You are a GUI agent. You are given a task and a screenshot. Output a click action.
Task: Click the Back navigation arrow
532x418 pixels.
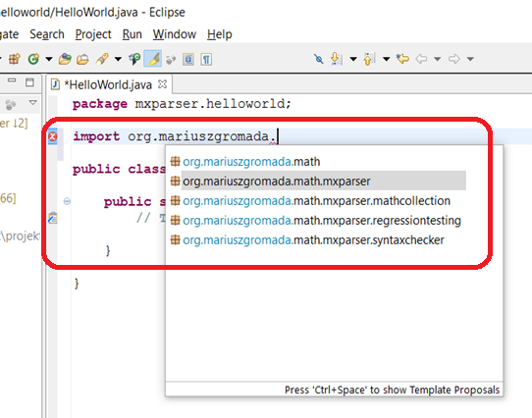pos(421,59)
